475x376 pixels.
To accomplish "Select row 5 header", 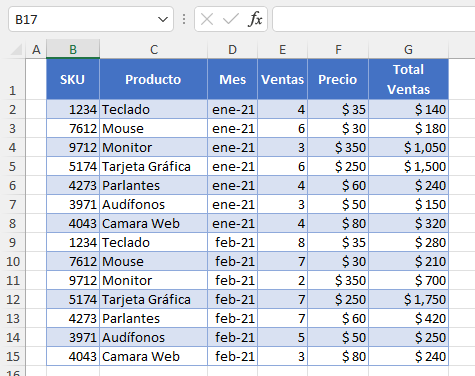I will tap(13, 166).
